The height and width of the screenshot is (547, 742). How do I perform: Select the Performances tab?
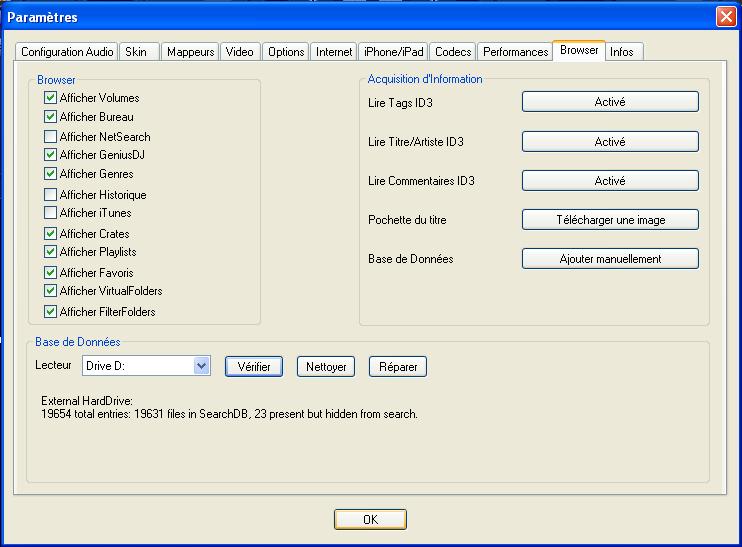tap(514, 52)
